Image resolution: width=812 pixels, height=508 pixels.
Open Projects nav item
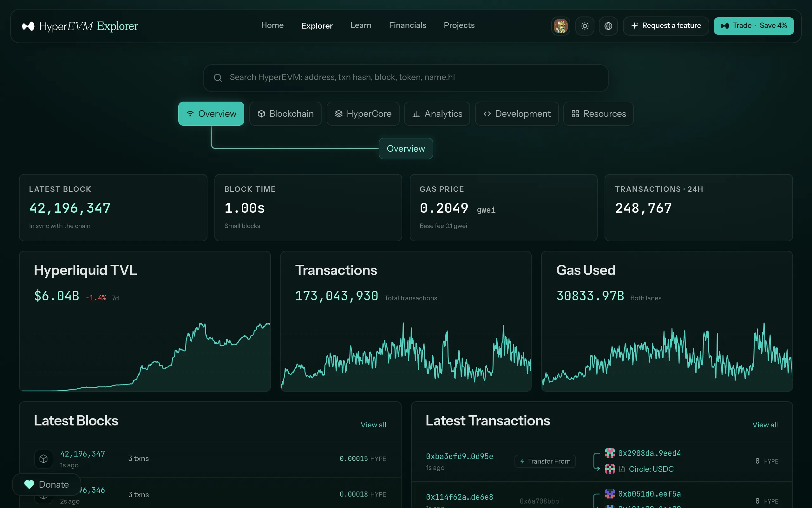pyautogui.click(x=459, y=25)
